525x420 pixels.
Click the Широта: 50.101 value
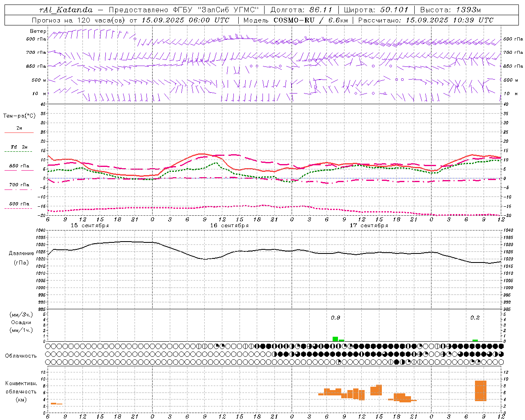[x=376, y=10]
